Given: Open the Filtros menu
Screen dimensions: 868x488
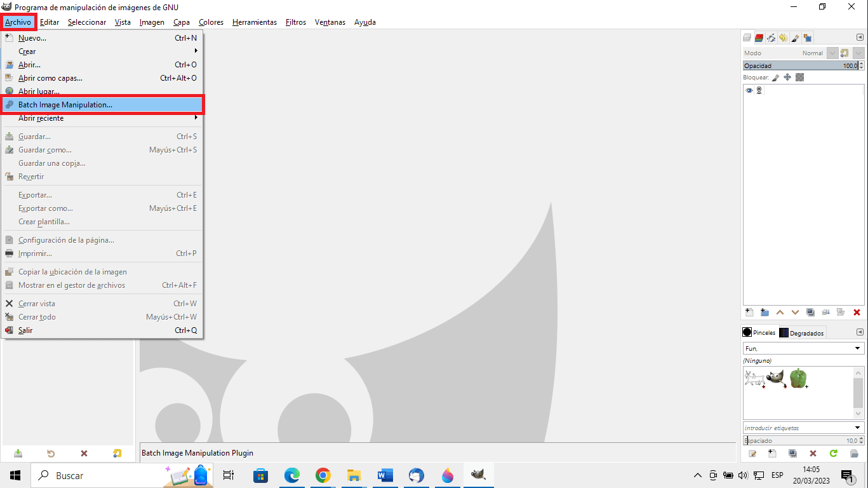Looking at the screenshot, I should pyautogui.click(x=296, y=22).
